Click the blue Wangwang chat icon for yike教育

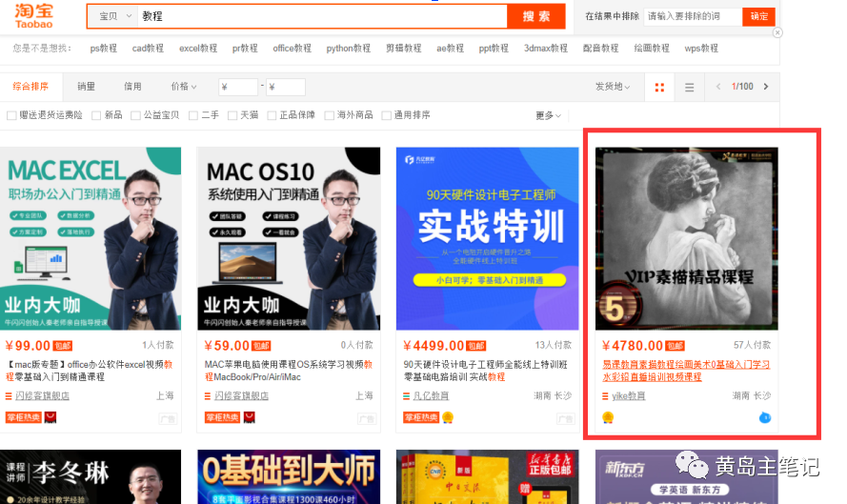tap(763, 417)
